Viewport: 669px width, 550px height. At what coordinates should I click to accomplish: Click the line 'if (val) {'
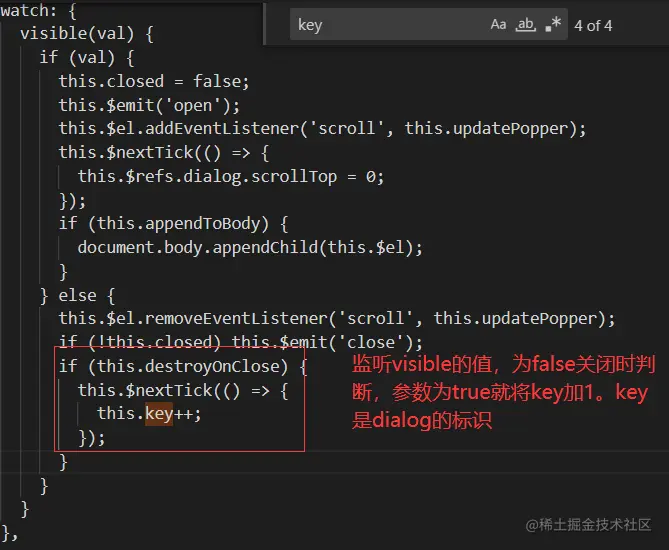[87, 57]
